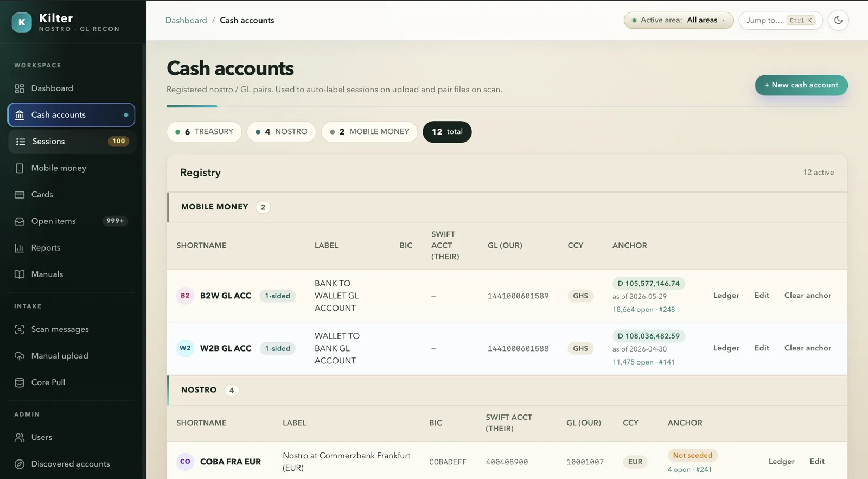
Task: Edit the B2W GL ACC account
Action: coord(762,296)
